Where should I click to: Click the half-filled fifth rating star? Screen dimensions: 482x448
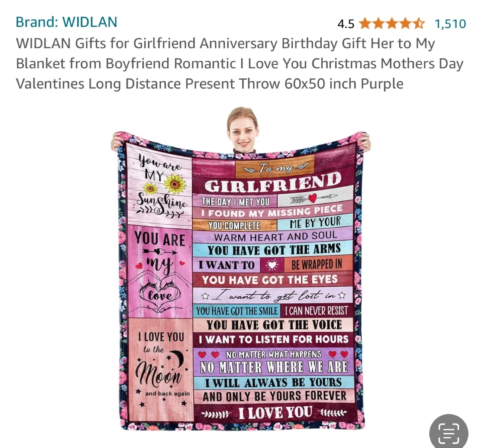point(418,24)
